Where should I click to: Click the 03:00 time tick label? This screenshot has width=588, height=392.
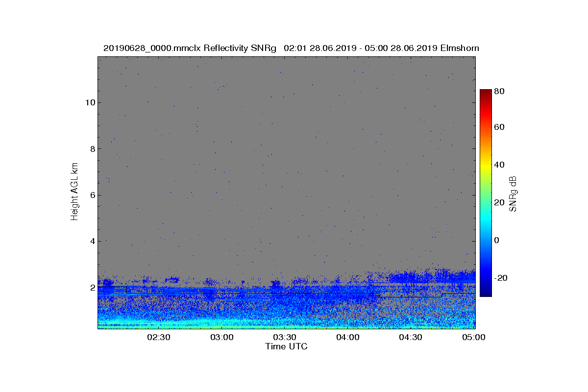click(x=222, y=337)
